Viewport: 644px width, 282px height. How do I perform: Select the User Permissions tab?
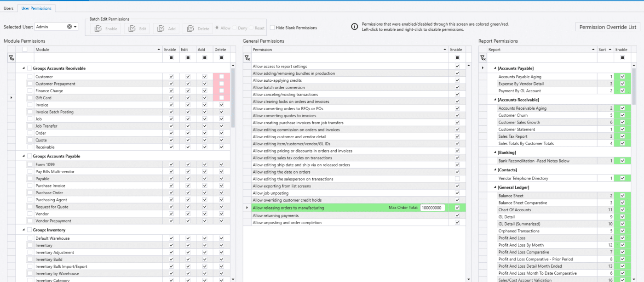(x=37, y=8)
